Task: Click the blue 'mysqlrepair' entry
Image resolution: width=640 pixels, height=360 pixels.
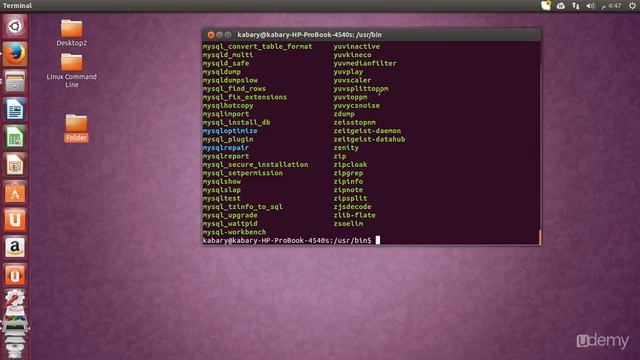Action: (226, 148)
